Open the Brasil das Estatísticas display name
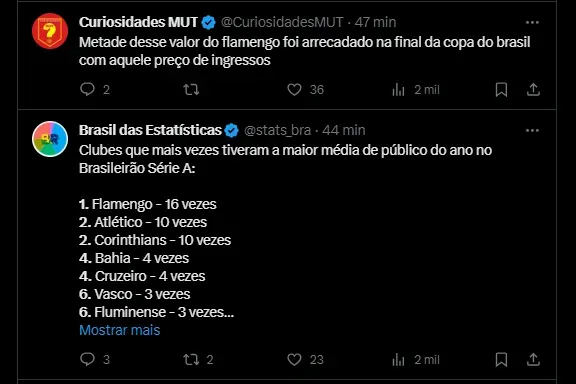 150,130
